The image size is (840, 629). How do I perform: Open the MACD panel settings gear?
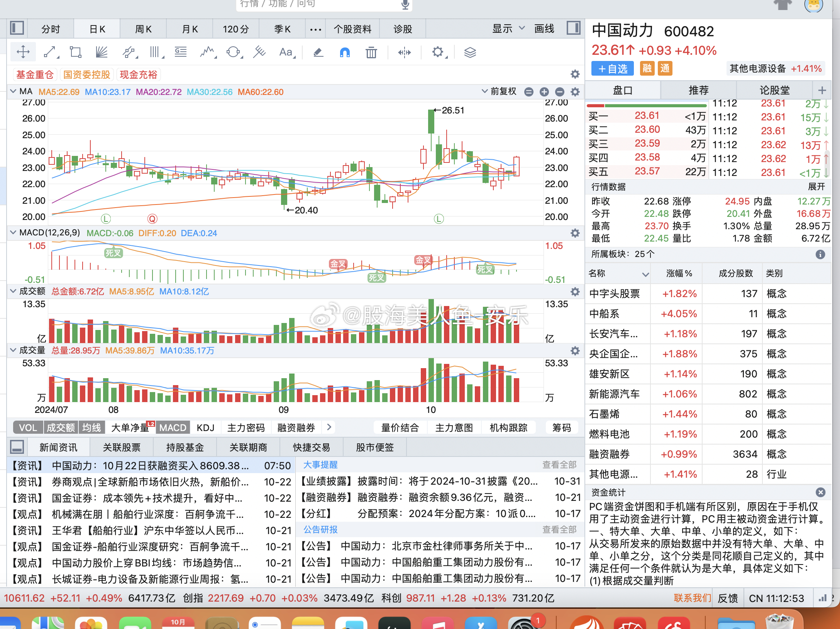[x=575, y=233]
